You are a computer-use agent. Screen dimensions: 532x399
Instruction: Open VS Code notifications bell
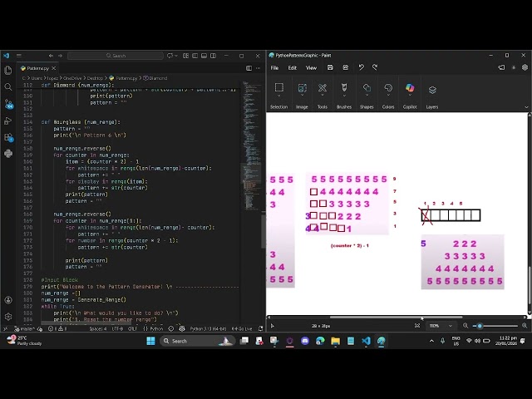click(260, 329)
